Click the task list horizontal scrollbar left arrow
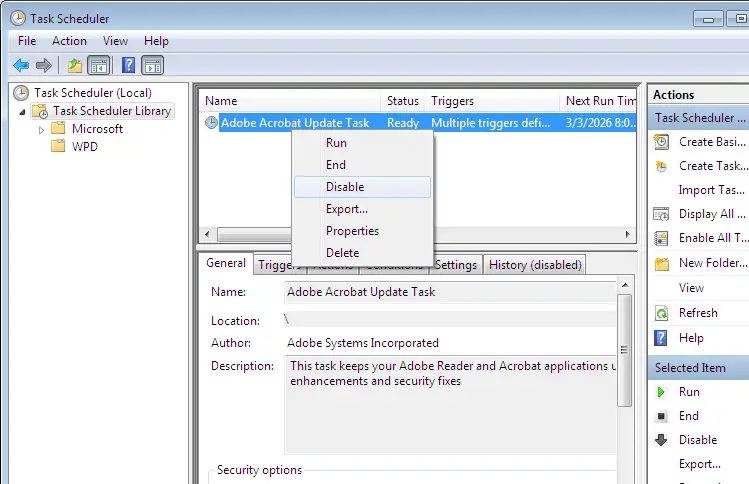 click(x=207, y=235)
